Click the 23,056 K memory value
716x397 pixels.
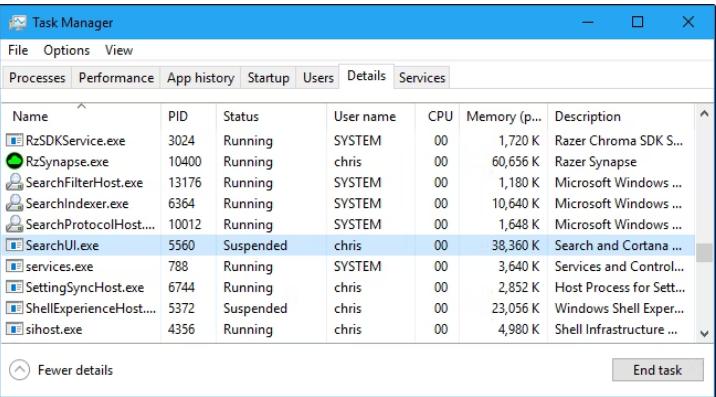[x=516, y=309]
